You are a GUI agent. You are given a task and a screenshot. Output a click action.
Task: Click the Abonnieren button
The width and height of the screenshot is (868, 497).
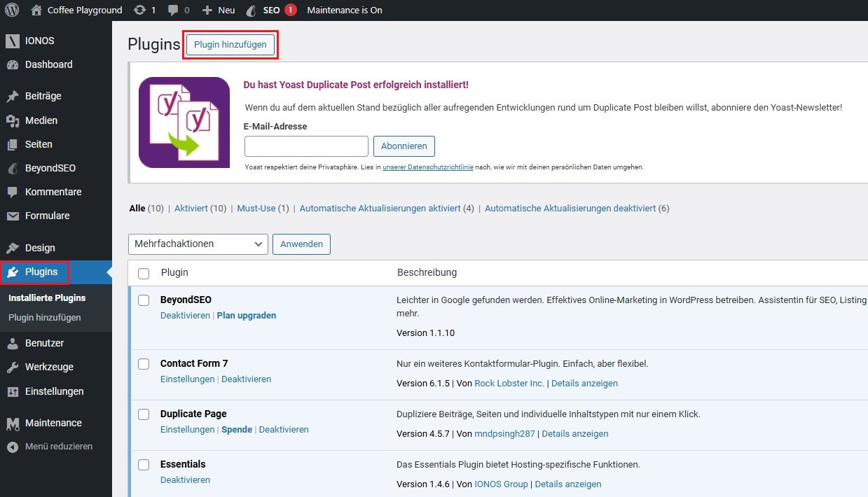pos(404,146)
